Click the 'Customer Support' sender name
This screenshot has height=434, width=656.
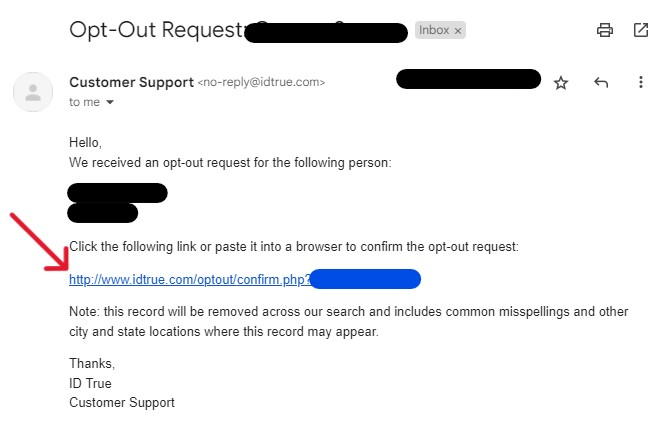(x=131, y=82)
